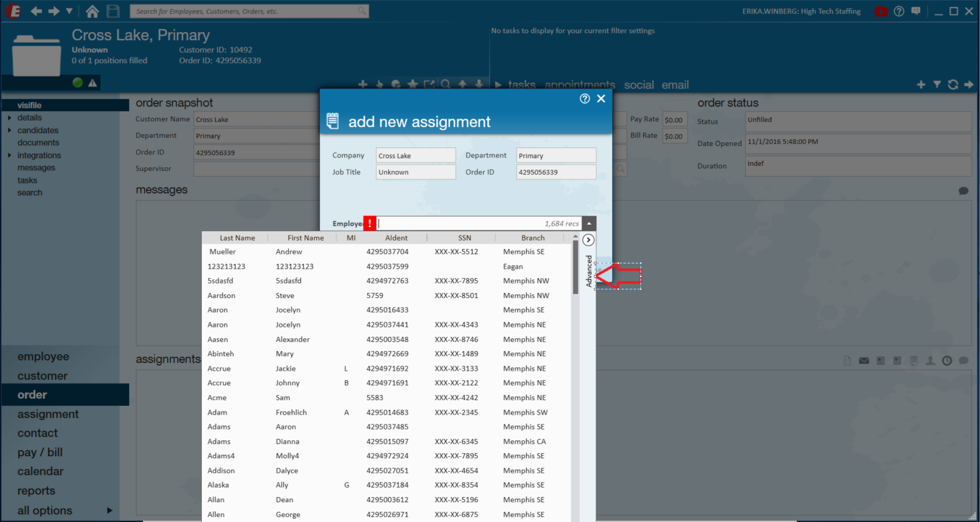This screenshot has height=522, width=980.
Task: Expand the all options menu arrow
Action: coord(109,511)
